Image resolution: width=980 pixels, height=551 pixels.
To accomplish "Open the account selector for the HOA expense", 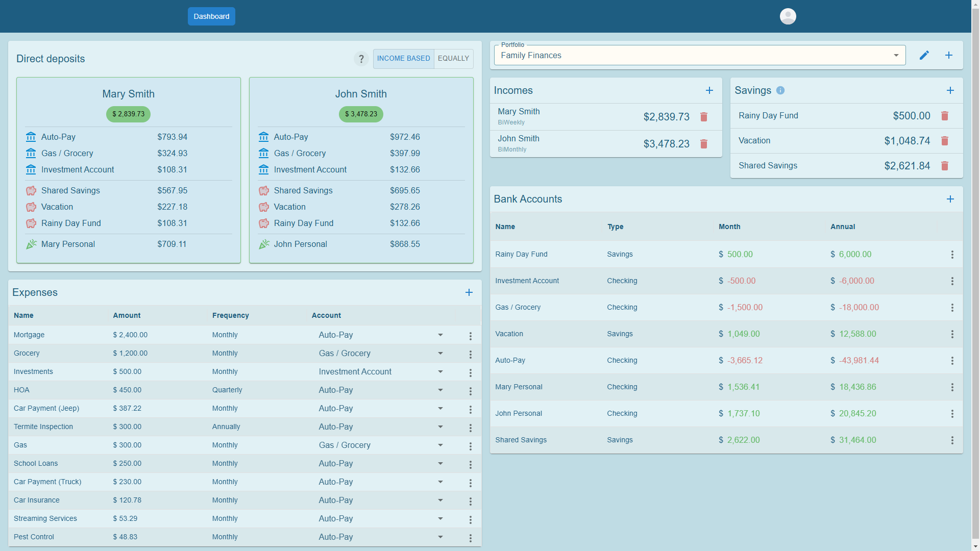I will coord(440,390).
